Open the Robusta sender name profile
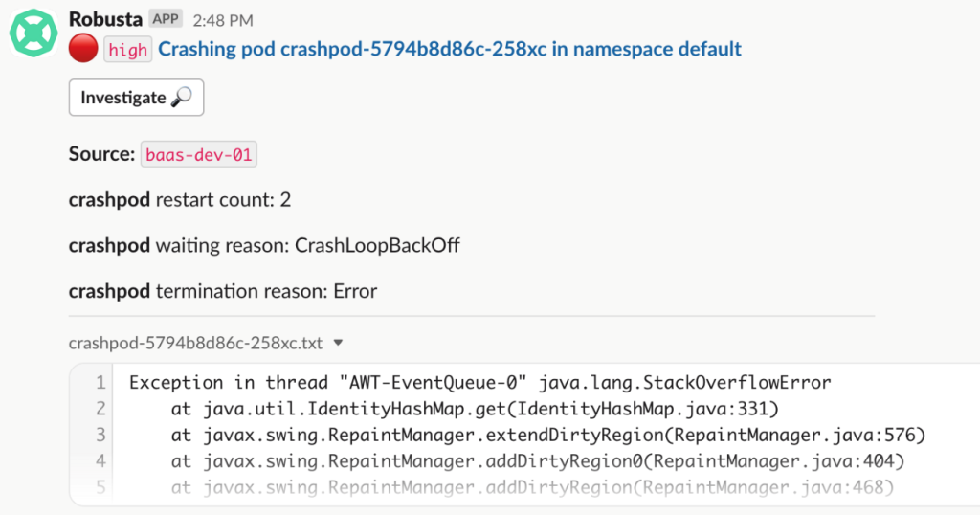This screenshot has width=980, height=515. 105,18
